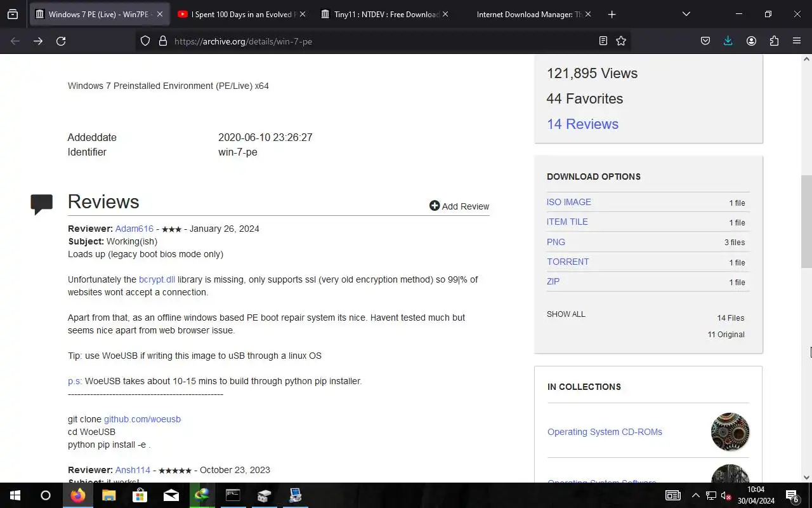Click muted volume tray icon
The image size is (812, 508).
[x=726, y=495]
